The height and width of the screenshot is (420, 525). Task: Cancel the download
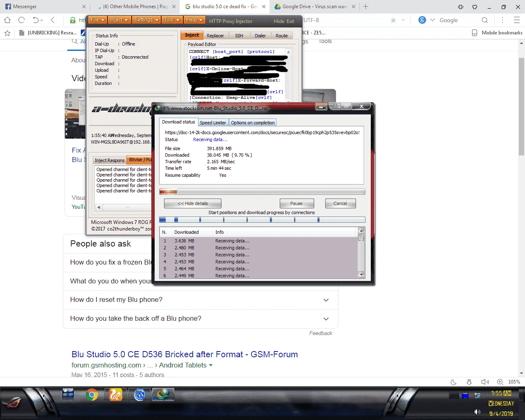[x=340, y=203]
